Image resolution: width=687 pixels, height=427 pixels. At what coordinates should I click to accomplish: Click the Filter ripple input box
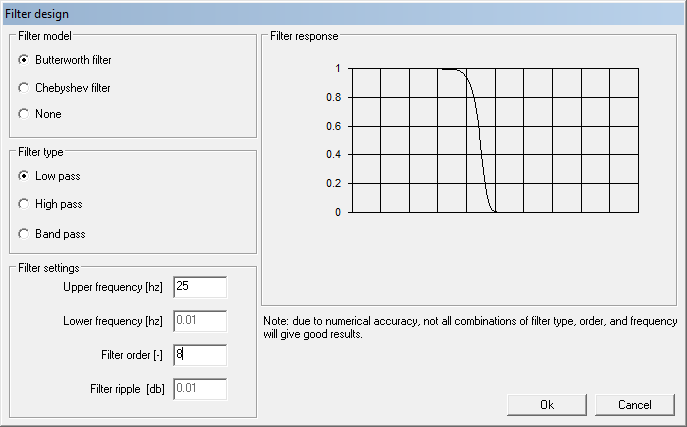[199, 389]
